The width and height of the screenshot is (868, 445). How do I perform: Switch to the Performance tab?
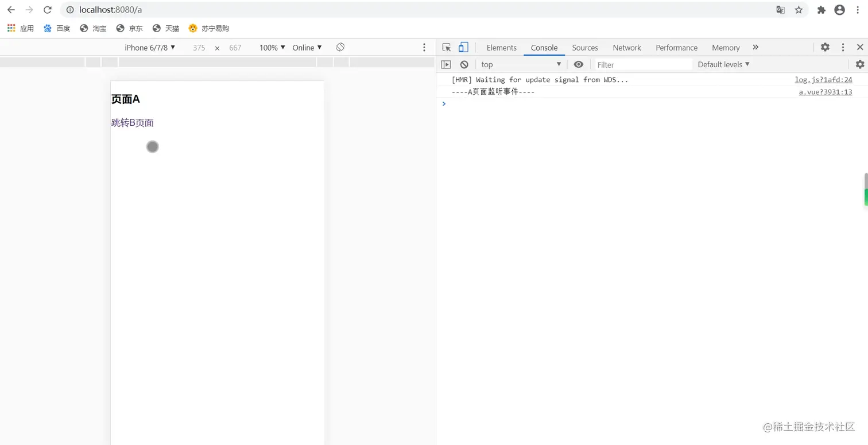pos(677,48)
